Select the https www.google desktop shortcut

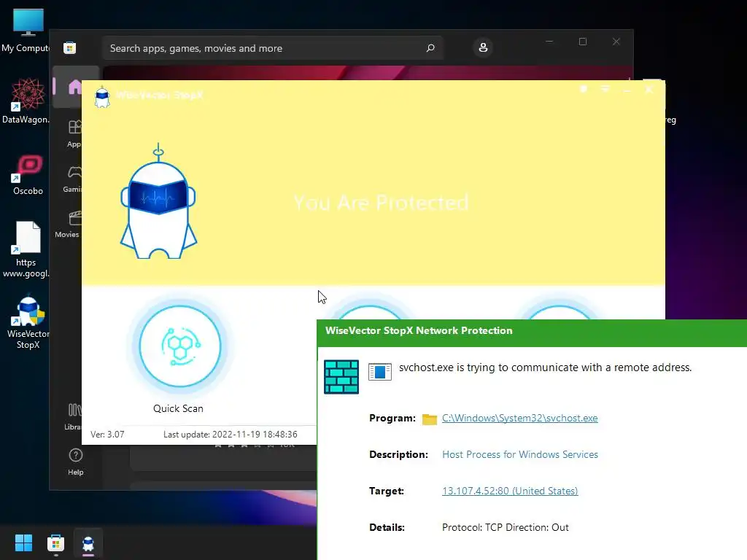click(26, 249)
